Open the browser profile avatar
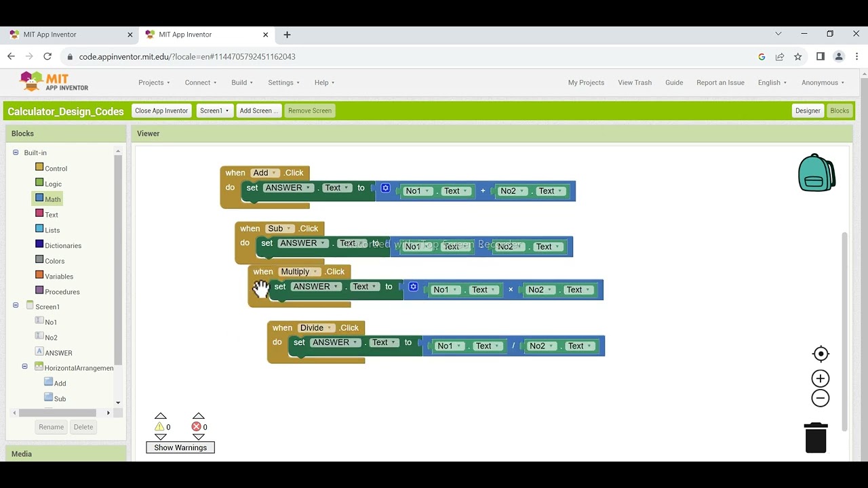This screenshot has height=488, width=868. click(839, 57)
